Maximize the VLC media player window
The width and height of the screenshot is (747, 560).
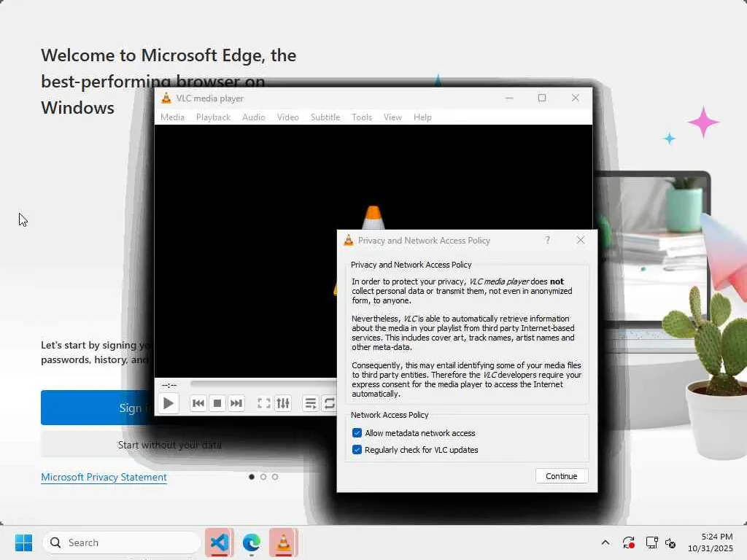pos(542,98)
